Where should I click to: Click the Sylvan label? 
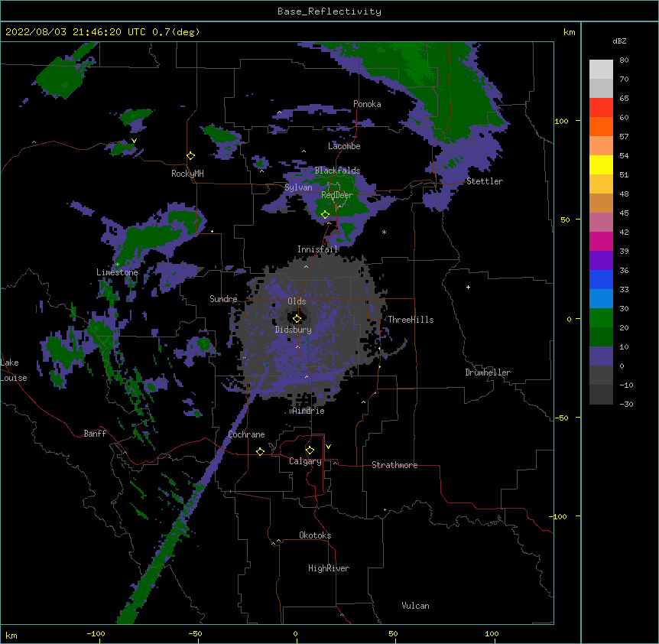click(x=298, y=187)
